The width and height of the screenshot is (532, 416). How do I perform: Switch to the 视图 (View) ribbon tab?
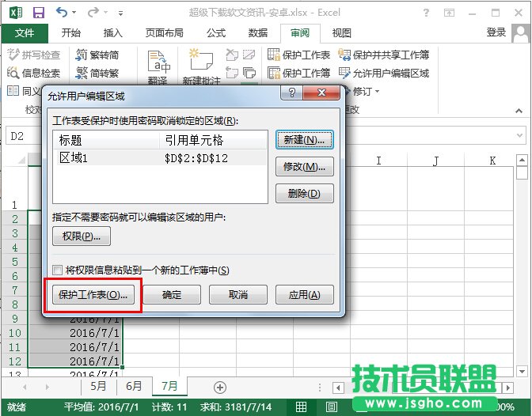(341, 32)
